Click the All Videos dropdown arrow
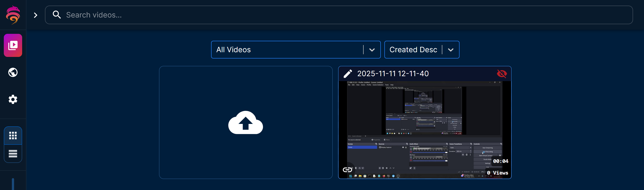The height and width of the screenshot is (190, 644). pos(372,50)
